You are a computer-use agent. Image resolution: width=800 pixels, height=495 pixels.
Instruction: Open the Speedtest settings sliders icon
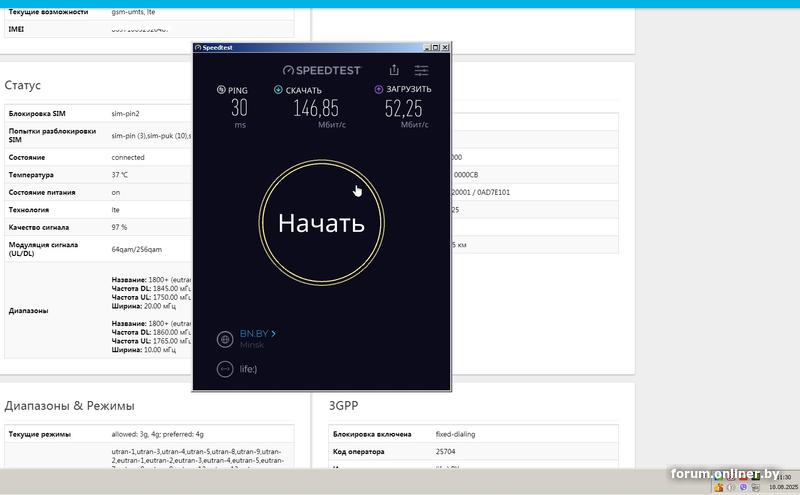coord(421,70)
